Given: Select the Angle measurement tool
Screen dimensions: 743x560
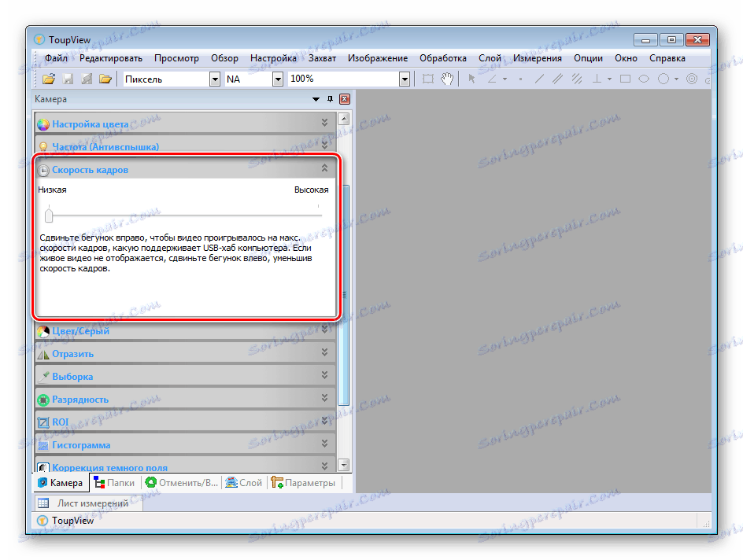Looking at the screenshot, I should (x=493, y=79).
